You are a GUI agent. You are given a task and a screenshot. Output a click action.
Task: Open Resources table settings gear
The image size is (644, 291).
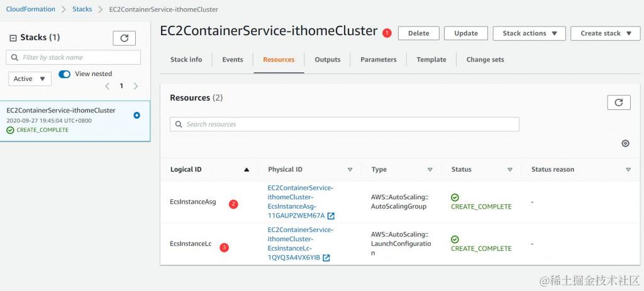click(625, 143)
